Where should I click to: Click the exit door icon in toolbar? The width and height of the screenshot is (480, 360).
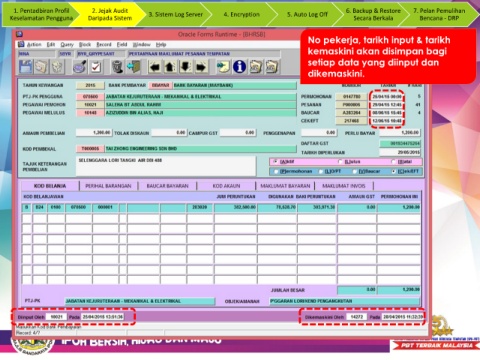pos(134,67)
